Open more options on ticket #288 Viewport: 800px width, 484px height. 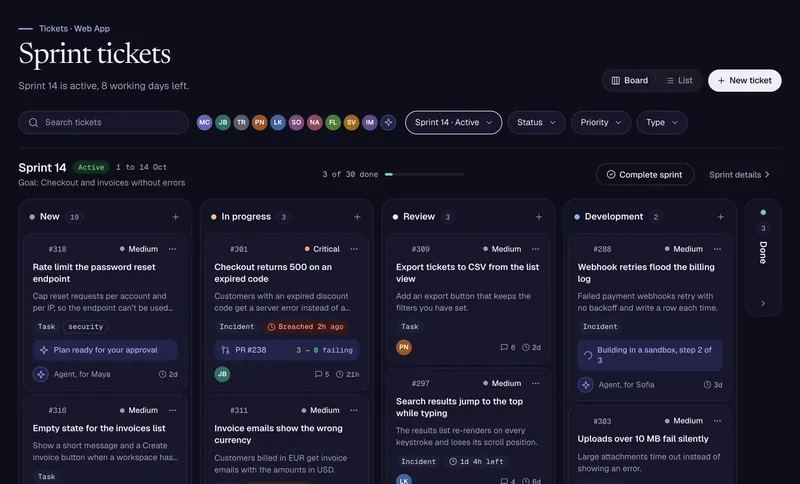pos(717,249)
